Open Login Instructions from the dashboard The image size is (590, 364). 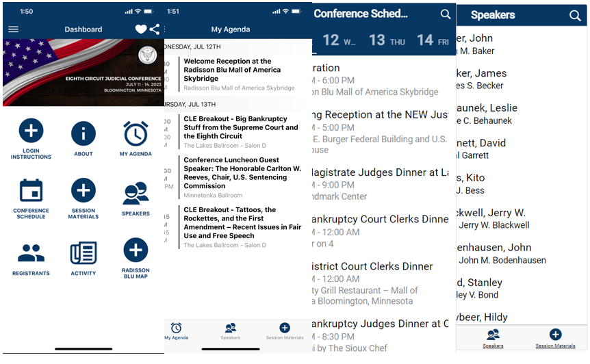point(31,139)
